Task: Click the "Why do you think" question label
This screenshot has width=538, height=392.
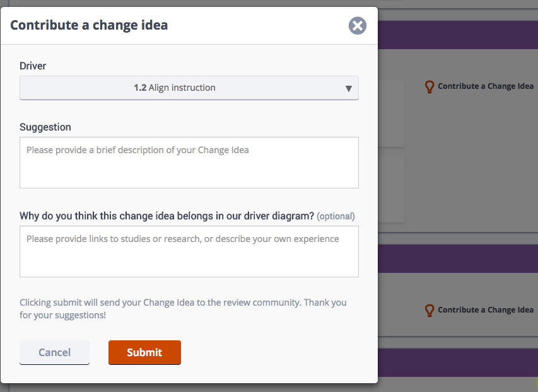Action: pos(167,216)
